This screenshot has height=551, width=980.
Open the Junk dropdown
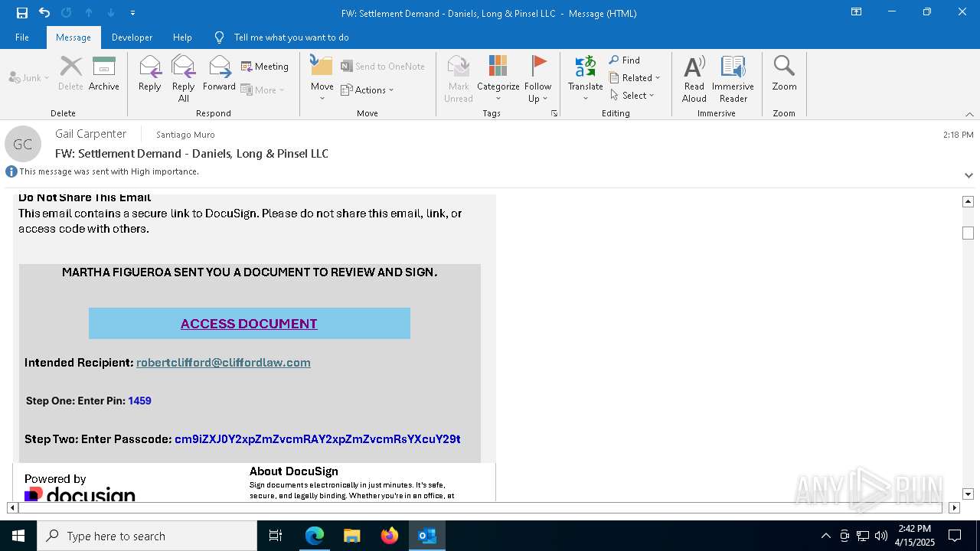pyautogui.click(x=29, y=77)
